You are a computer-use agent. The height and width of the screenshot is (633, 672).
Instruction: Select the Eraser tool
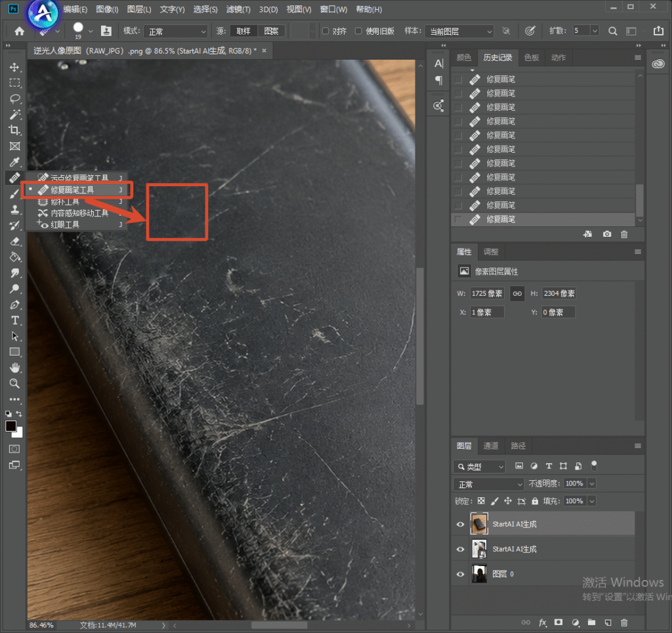click(14, 241)
